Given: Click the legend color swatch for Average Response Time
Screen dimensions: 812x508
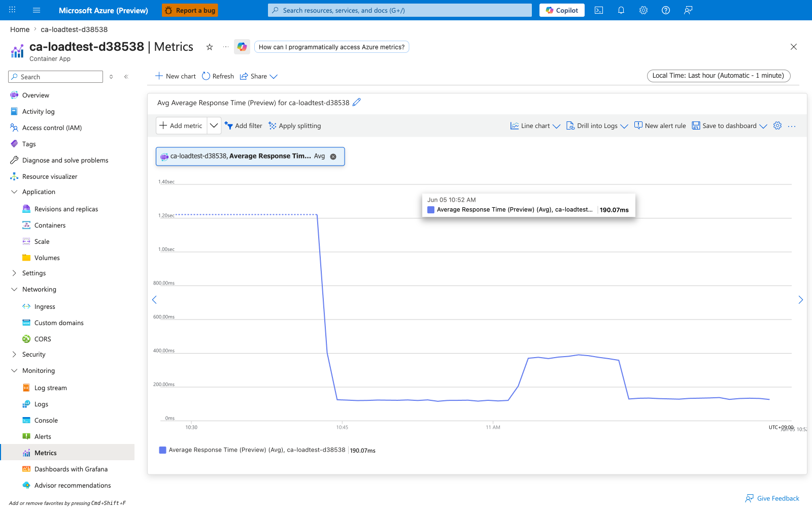Looking at the screenshot, I should 162,450.
